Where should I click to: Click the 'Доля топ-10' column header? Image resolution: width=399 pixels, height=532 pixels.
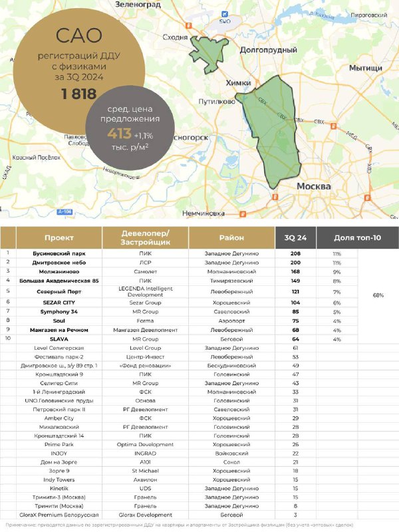358,237
